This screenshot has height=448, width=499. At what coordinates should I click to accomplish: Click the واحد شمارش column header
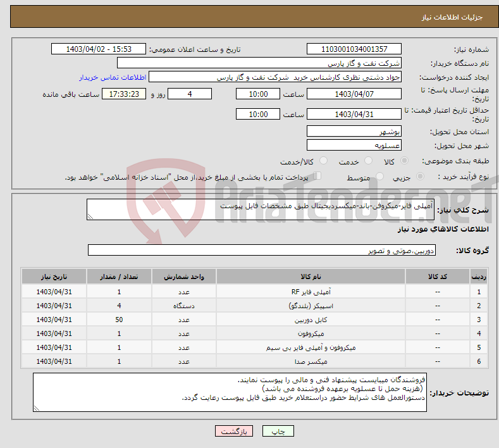(x=184, y=277)
